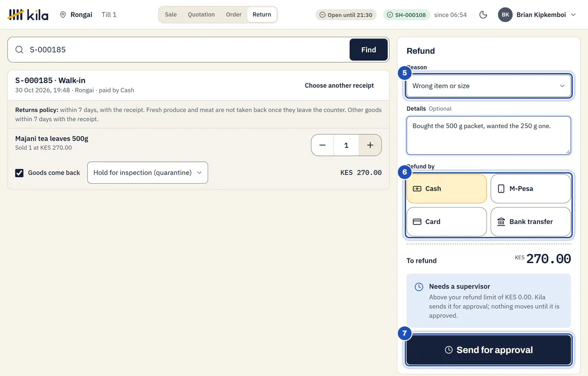Select Cash as refund method
Screen dimensions: 588x376
tap(447, 189)
